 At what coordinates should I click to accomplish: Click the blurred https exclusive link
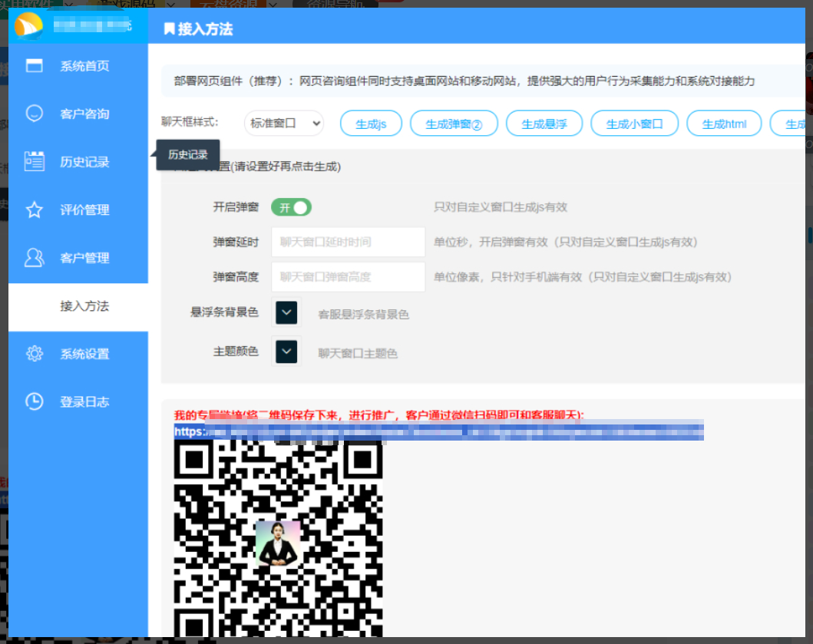point(438,431)
